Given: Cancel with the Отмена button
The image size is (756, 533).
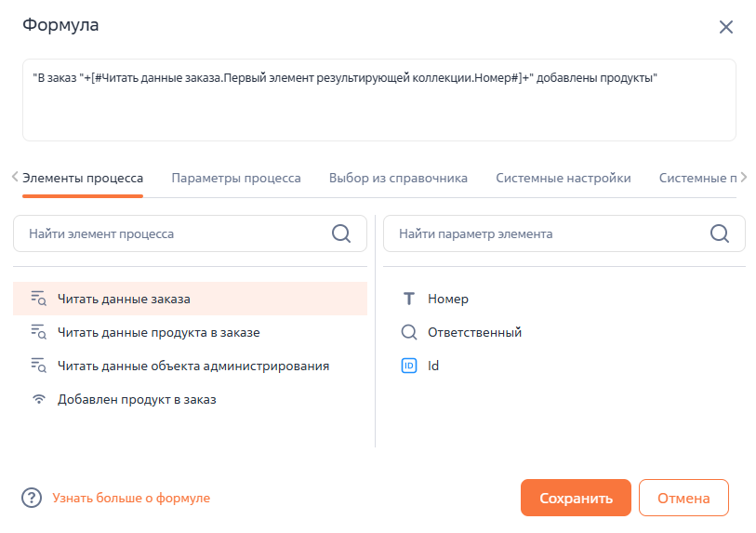Looking at the screenshot, I should tap(683, 498).
